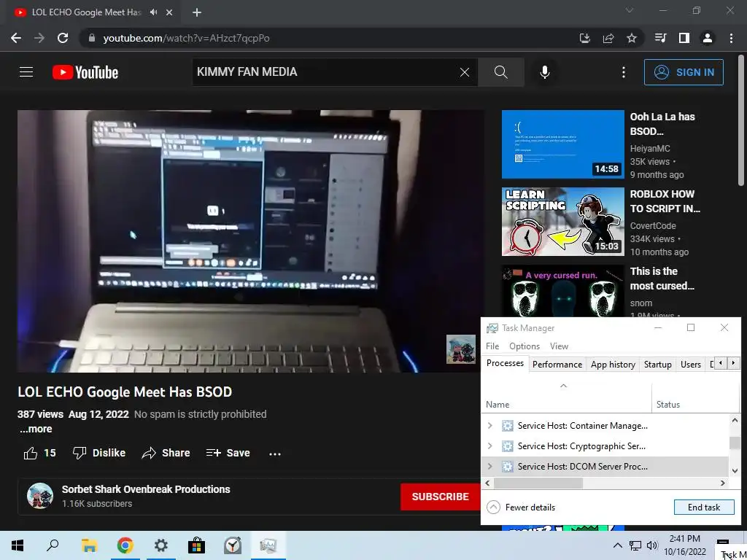This screenshot has height=560, width=747.
Task: Open Task Manager View menu
Action: [x=559, y=346]
